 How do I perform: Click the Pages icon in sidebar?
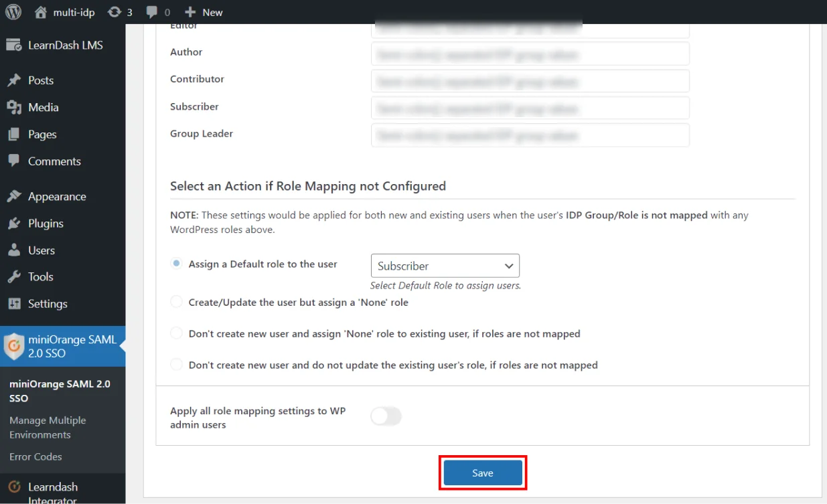(x=14, y=135)
